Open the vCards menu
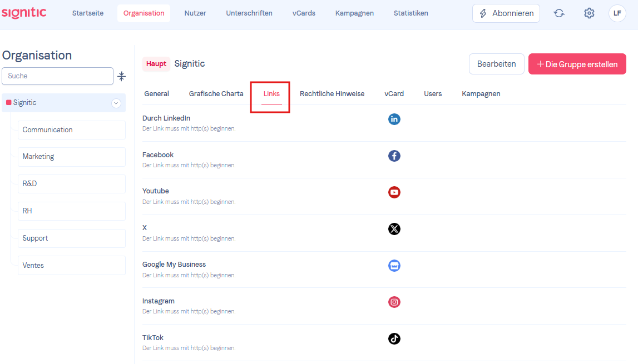Screen dimensions: 638x364 point(304,13)
